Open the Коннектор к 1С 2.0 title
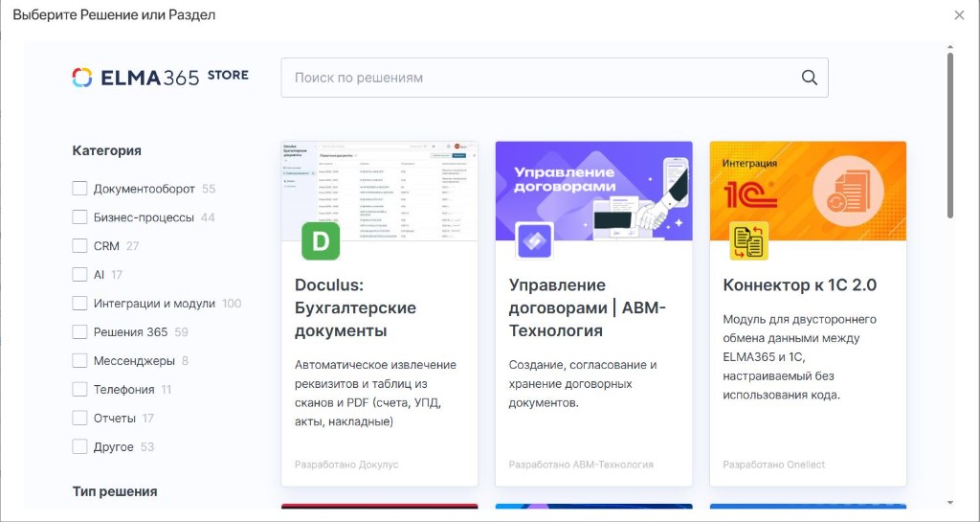 (x=799, y=285)
